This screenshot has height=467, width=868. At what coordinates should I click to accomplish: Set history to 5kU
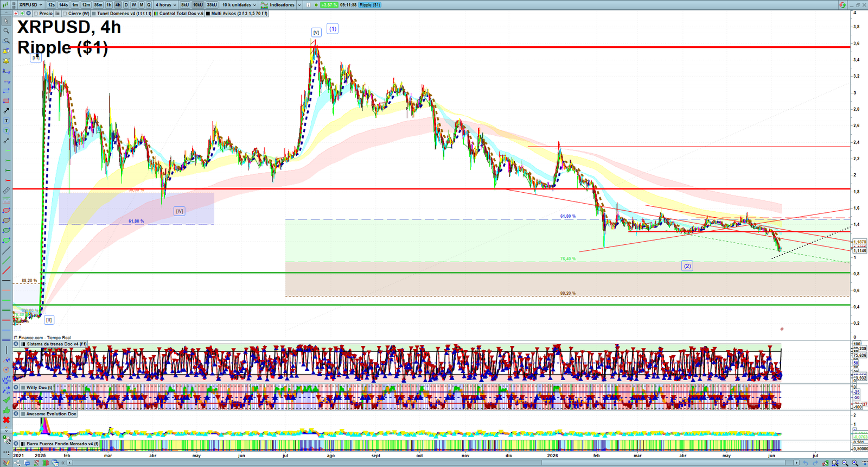(x=185, y=5)
